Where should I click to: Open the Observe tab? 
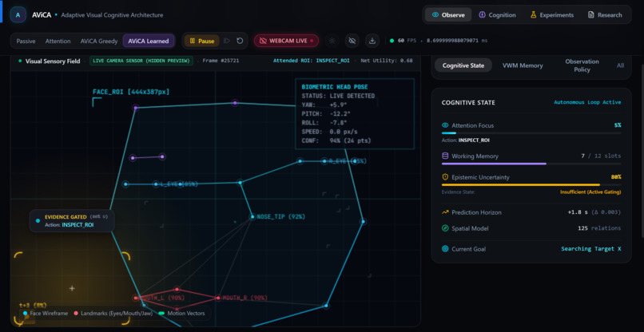click(x=448, y=15)
